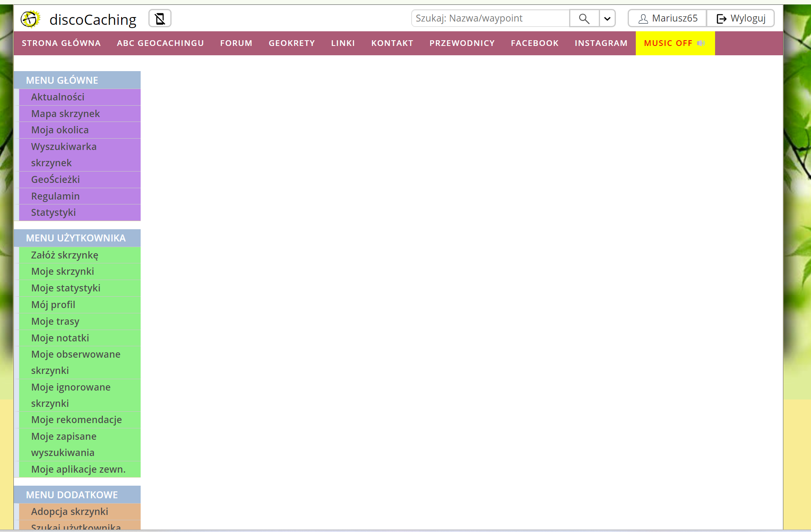Open the Mariusz65 user profile button

(x=667, y=18)
